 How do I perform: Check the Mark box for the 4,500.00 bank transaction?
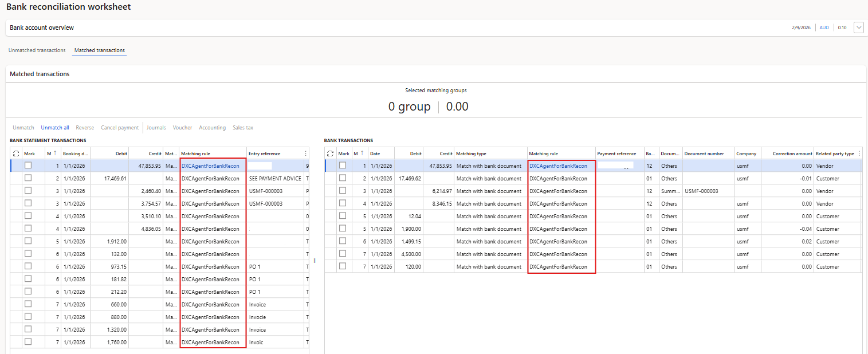(x=343, y=254)
